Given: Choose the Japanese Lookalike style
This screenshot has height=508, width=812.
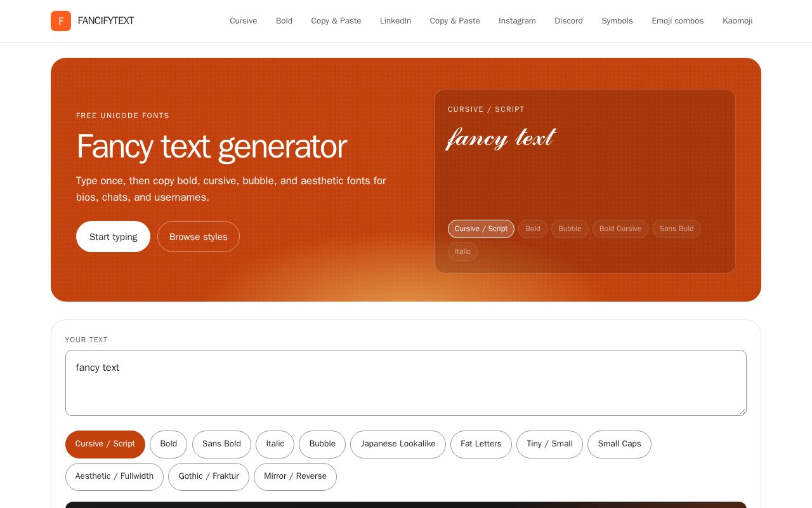Looking at the screenshot, I should (398, 444).
